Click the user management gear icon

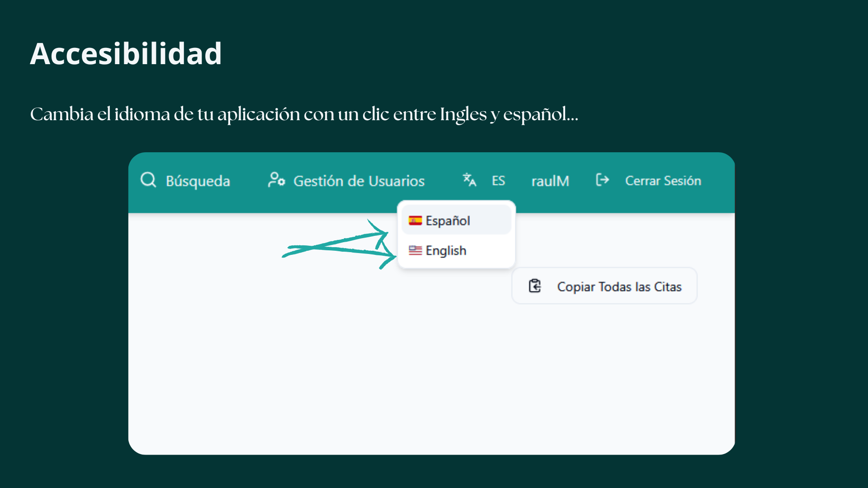[x=276, y=180]
